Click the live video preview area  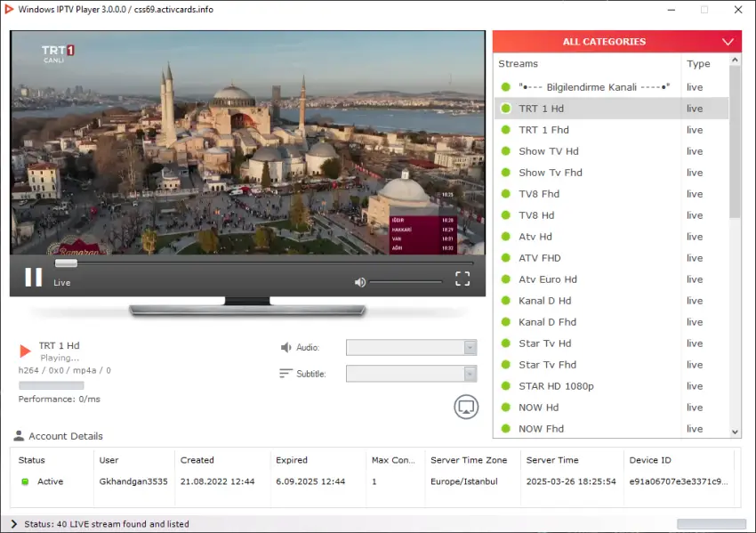248,142
